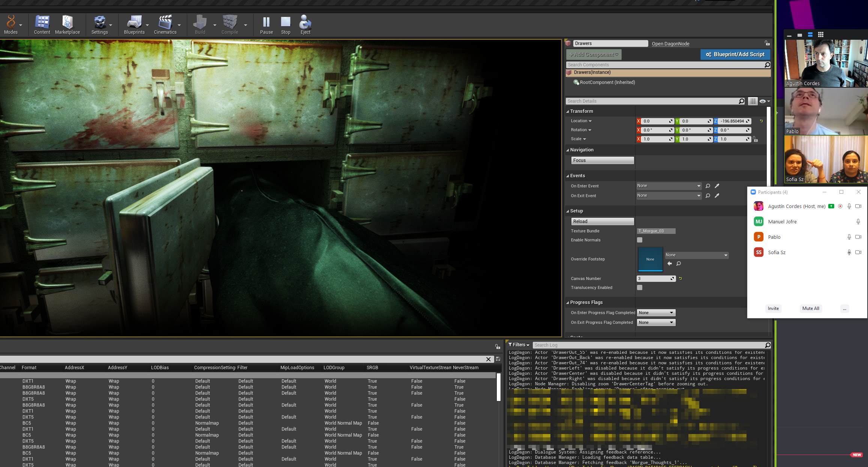Click the Search Log input field
This screenshot has height=467, width=868.
(649, 345)
